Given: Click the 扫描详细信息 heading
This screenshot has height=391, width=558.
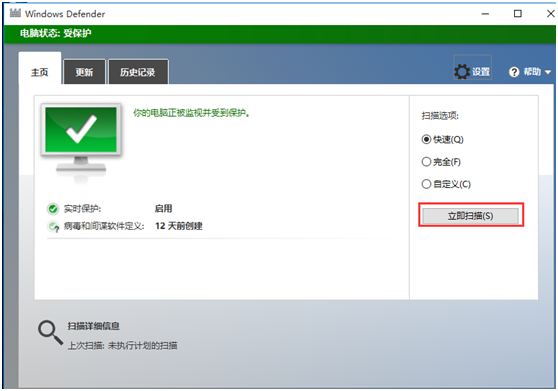Looking at the screenshot, I should [94, 326].
